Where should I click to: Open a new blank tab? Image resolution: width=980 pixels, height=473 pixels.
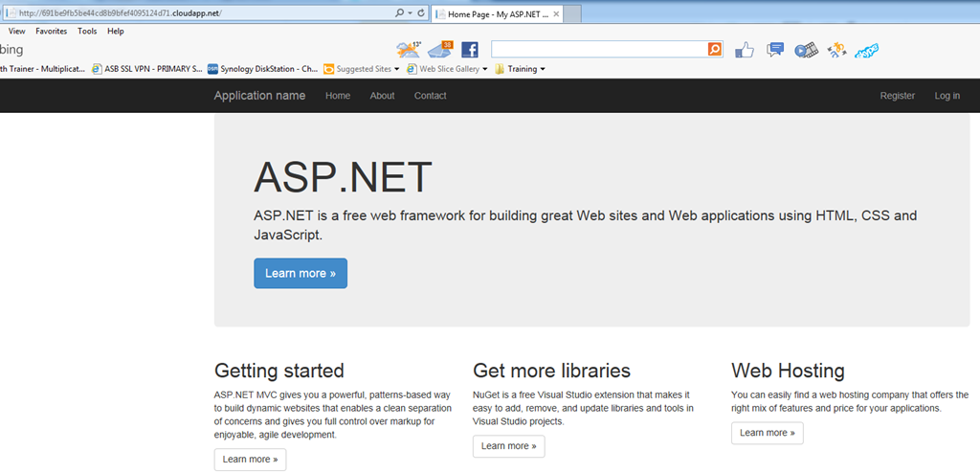572,13
